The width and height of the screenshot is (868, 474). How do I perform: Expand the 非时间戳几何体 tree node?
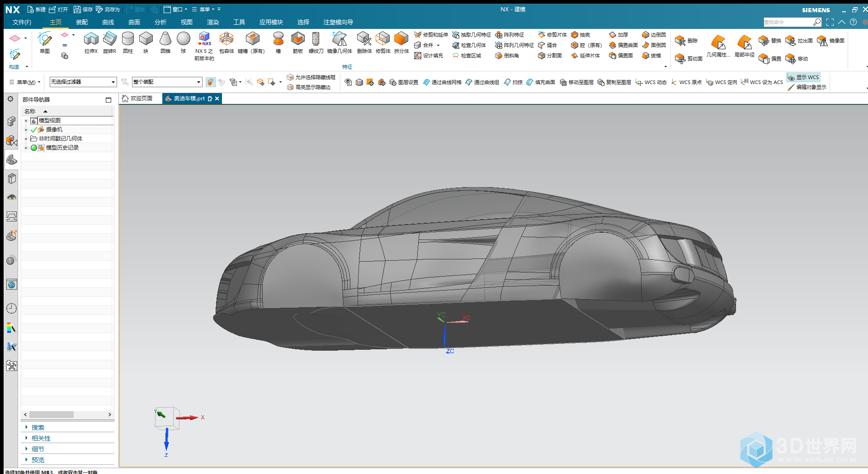(x=26, y=139)
